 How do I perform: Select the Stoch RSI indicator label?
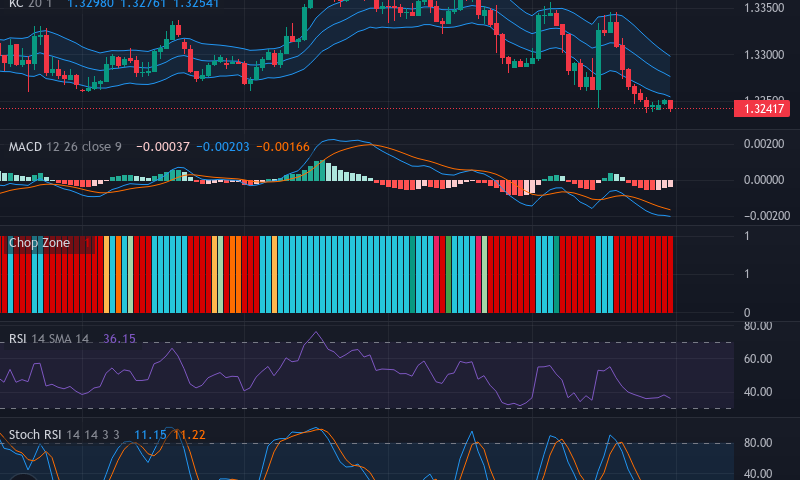(x=35, y=435)
